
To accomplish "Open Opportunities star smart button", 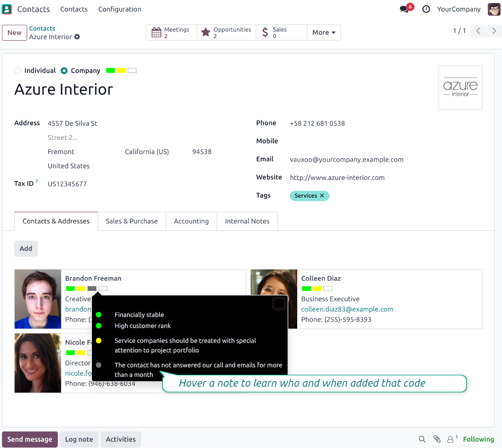I will [x=227, y=32].
